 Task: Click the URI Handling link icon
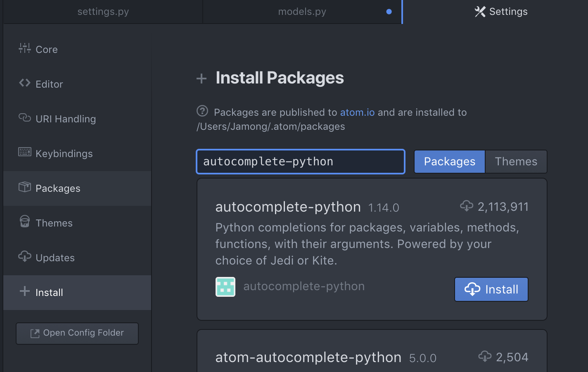(x=25, y=118)
